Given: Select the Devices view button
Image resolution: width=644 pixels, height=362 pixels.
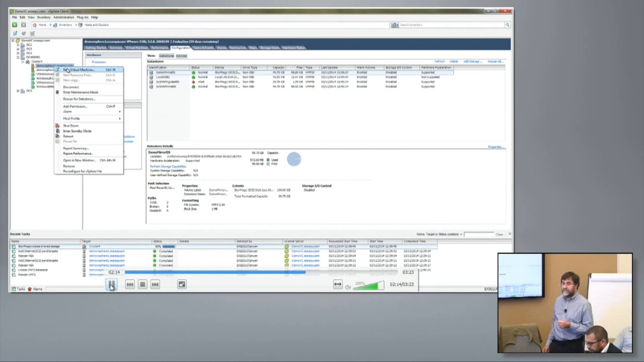Looking at the screenshot, I should tap(181, 56).
